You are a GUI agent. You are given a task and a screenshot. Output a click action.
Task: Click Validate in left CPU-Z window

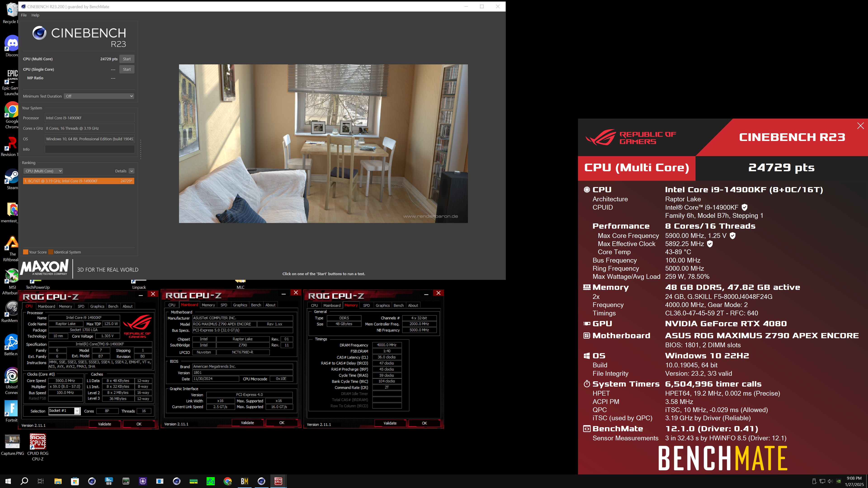[104, 424]
